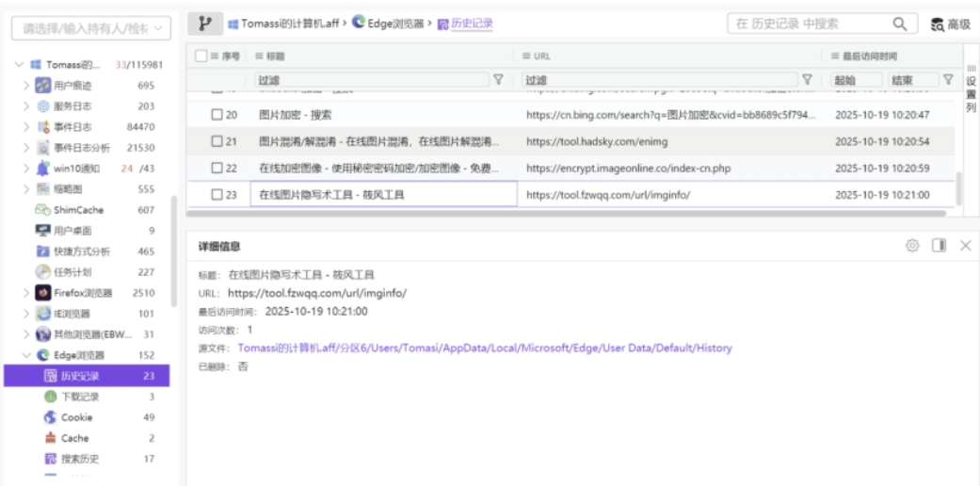Open advanced search (高级)
This screenshot has width=980, height=486.
(x=950, y=24)
